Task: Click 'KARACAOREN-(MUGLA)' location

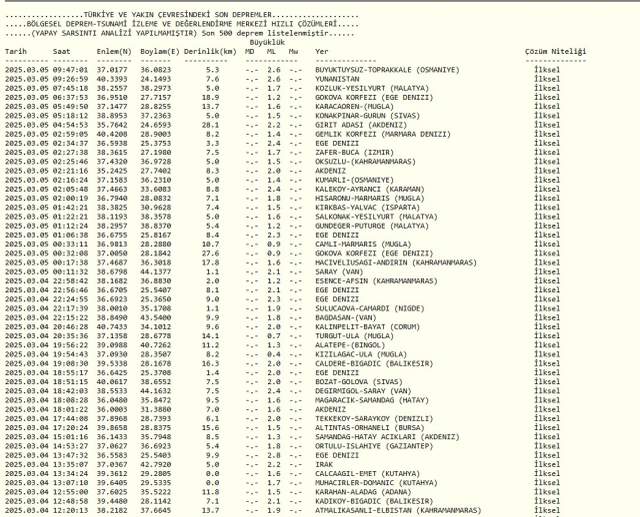Action: click(x=354, y=107)
